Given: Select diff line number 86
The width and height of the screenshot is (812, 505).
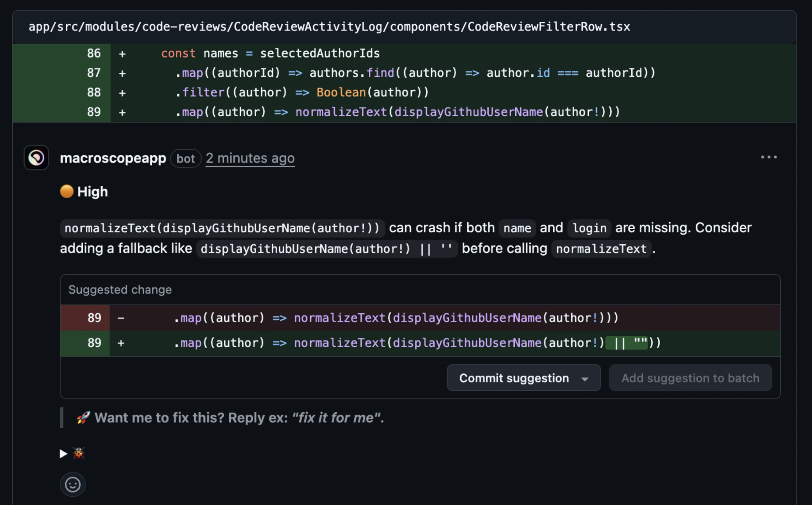Looking at the screenshot, I should pos(94,54).
